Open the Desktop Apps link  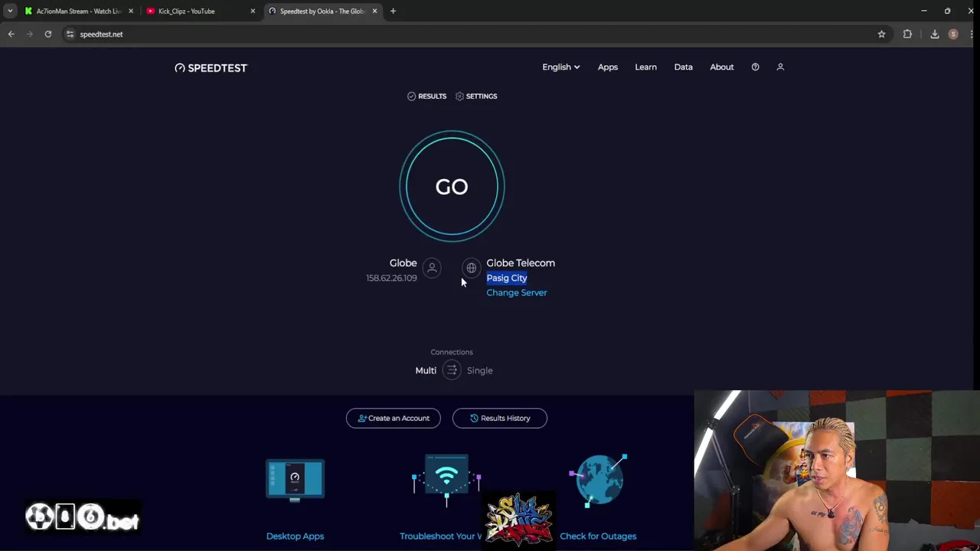(295, 536)
